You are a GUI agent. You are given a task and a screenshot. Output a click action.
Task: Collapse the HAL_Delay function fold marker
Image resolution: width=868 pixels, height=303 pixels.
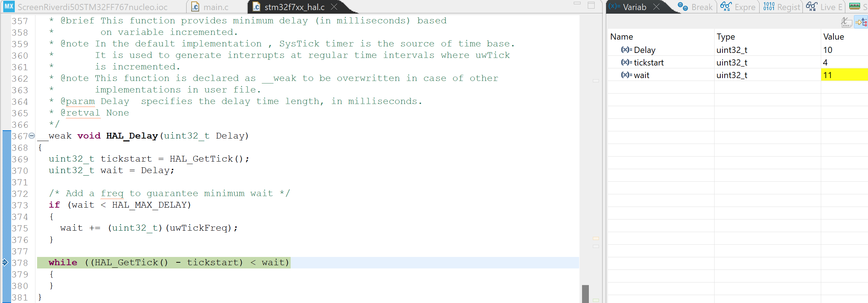coord(32,136)
